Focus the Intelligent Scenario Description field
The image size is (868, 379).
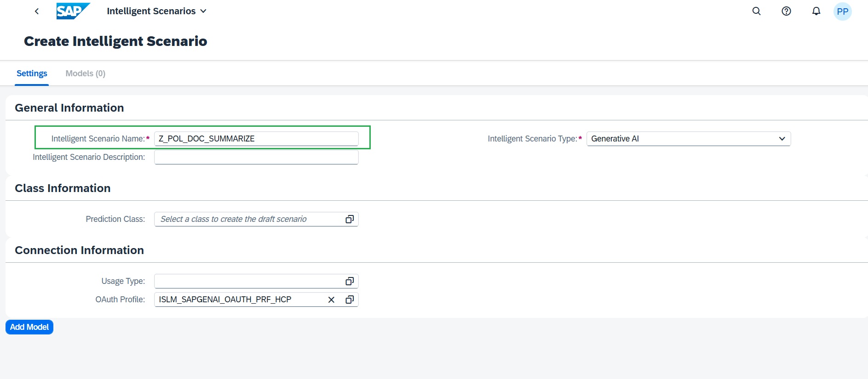256,157
